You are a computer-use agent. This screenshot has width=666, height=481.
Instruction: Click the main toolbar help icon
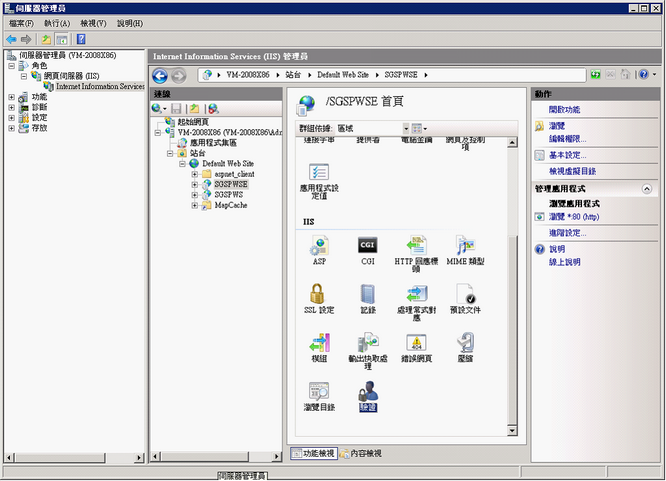point(81,39)
